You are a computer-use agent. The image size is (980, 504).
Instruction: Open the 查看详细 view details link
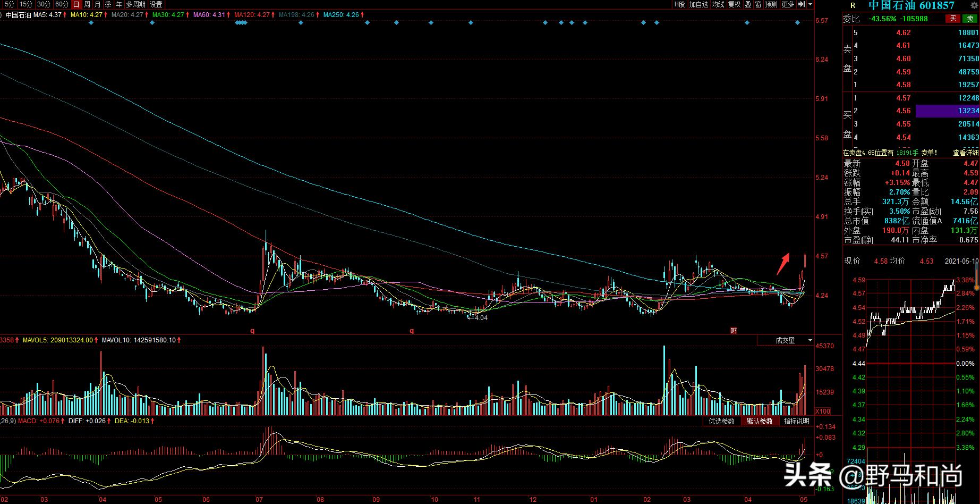965,153
